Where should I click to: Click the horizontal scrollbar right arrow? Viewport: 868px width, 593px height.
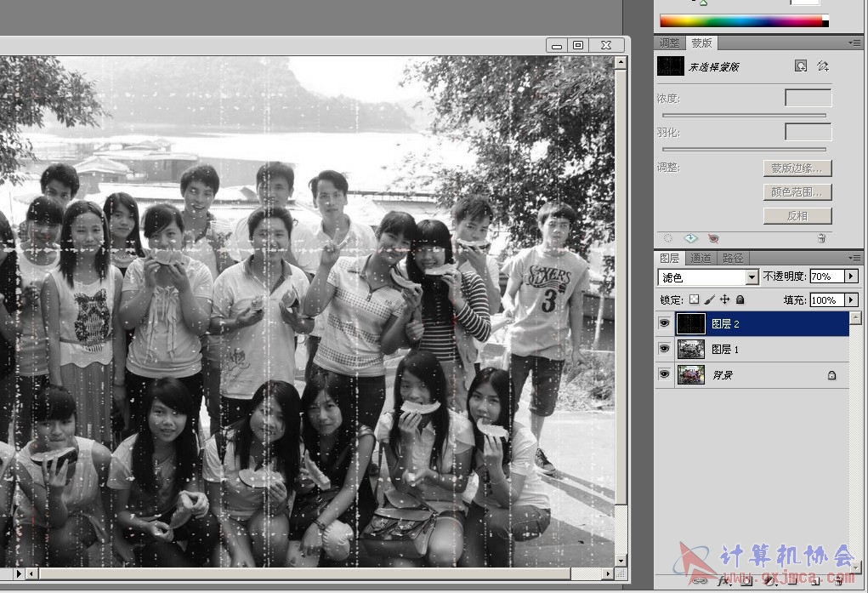coord(609,573)
